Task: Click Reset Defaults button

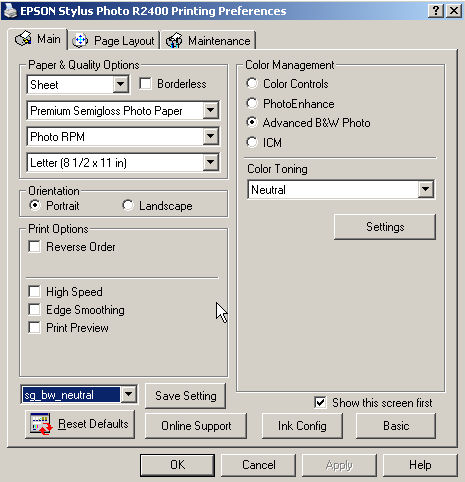Action: click(80, 424)
